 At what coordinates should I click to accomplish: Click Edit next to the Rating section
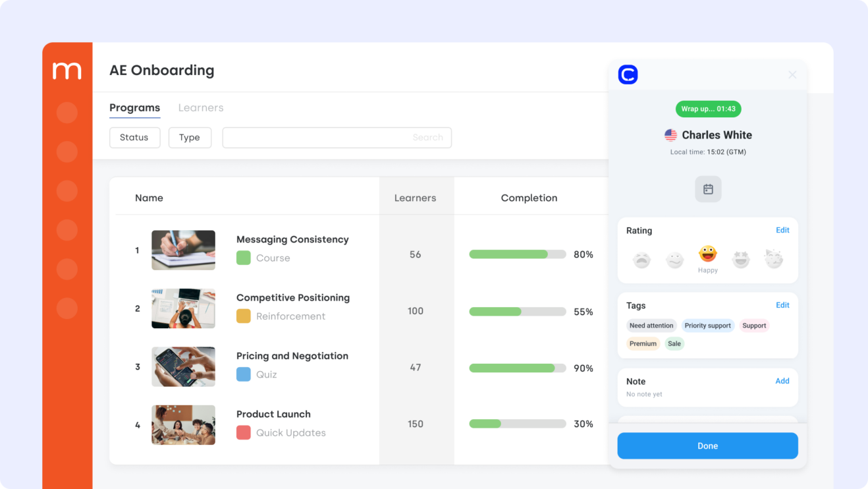pos(782,230)
